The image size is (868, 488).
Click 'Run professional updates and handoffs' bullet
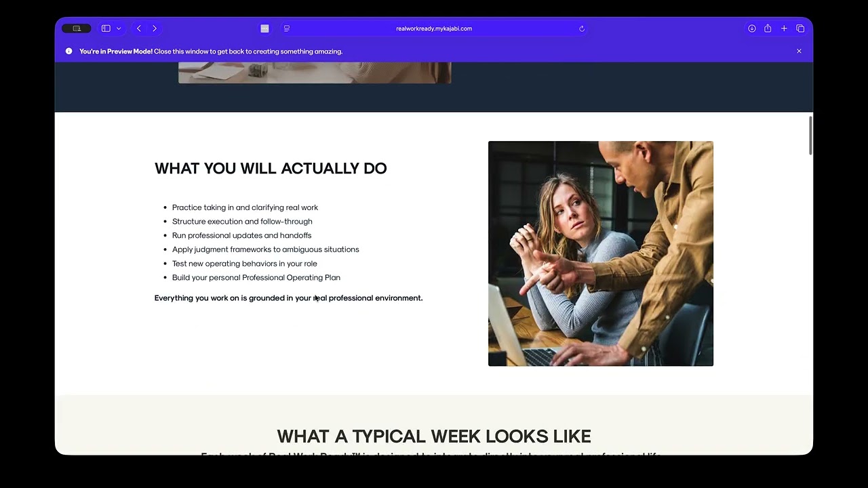point(241,235)
